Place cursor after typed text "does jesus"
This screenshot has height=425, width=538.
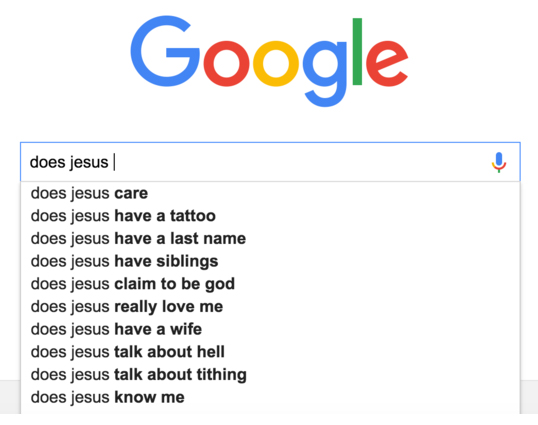pyautogui.click(x=112, y=162)
